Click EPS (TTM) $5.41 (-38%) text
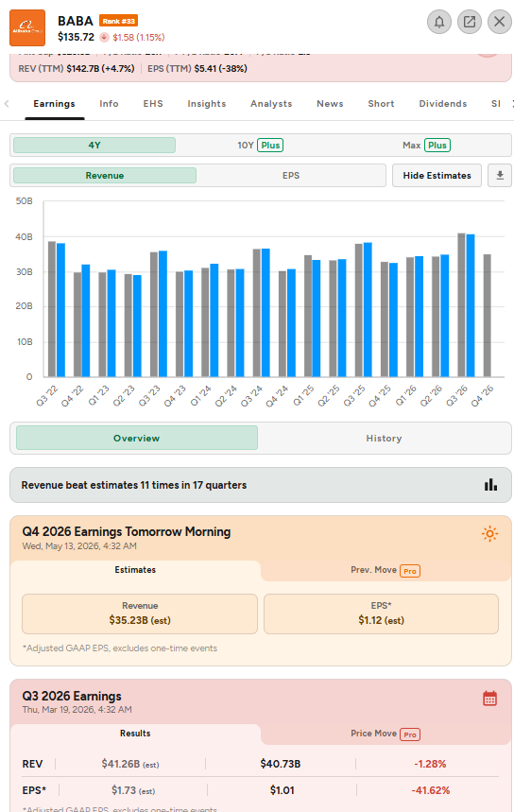This screenshot has height=812, width=514. pyautogui.click(x=197, y=68)
